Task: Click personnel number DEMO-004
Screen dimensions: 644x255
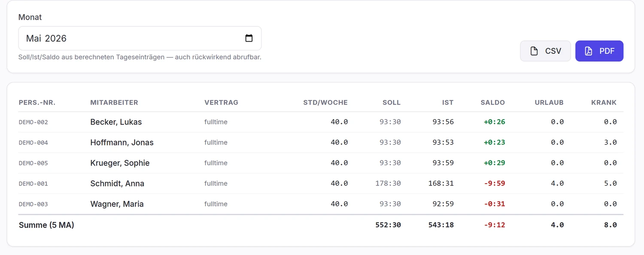Action: pos(33,143)
